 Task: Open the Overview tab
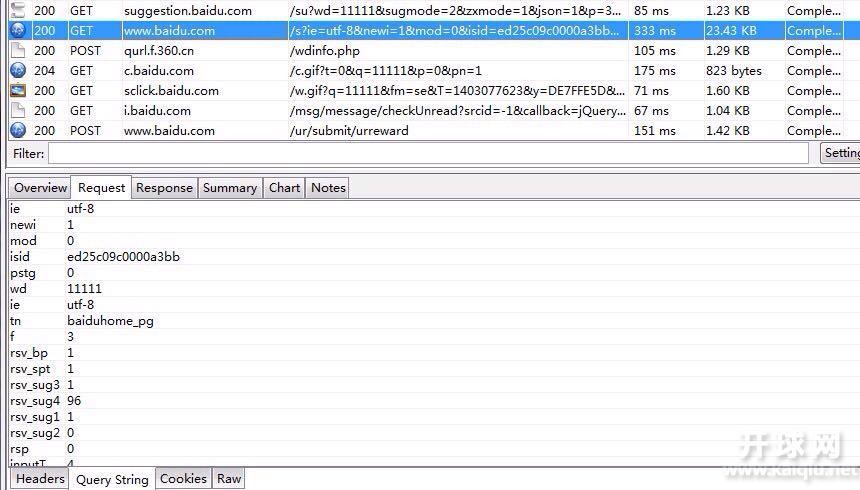point(40,188)
